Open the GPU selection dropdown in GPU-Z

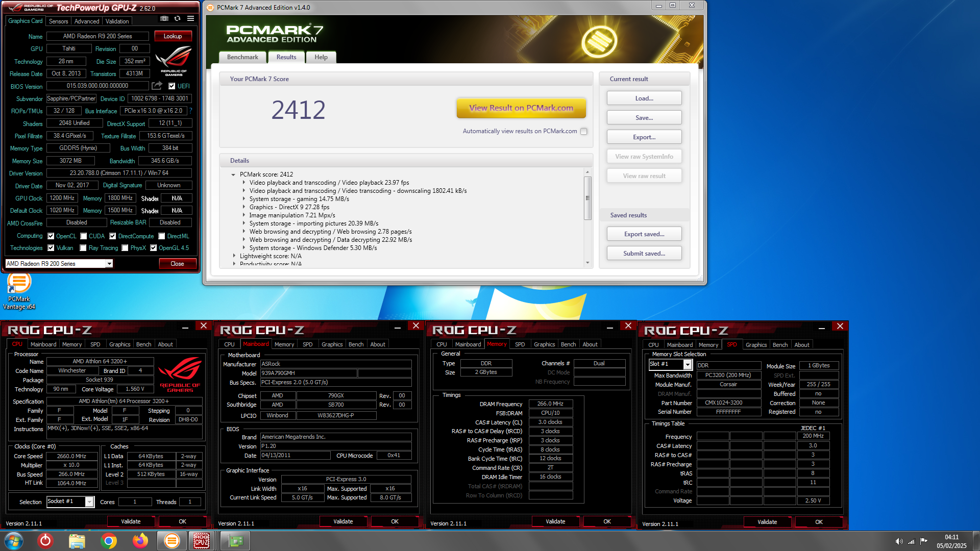click(x=109, y=264)
